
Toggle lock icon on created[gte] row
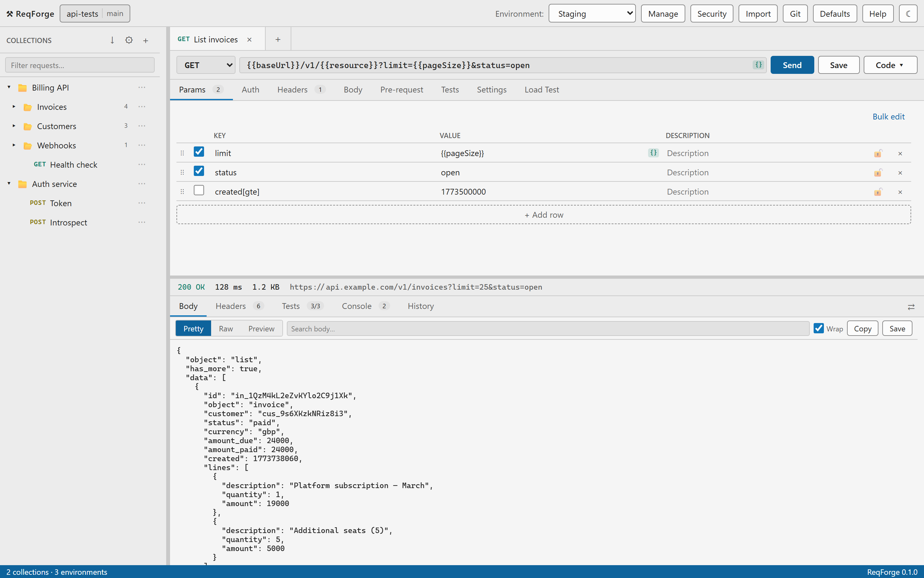click(878, 192)
